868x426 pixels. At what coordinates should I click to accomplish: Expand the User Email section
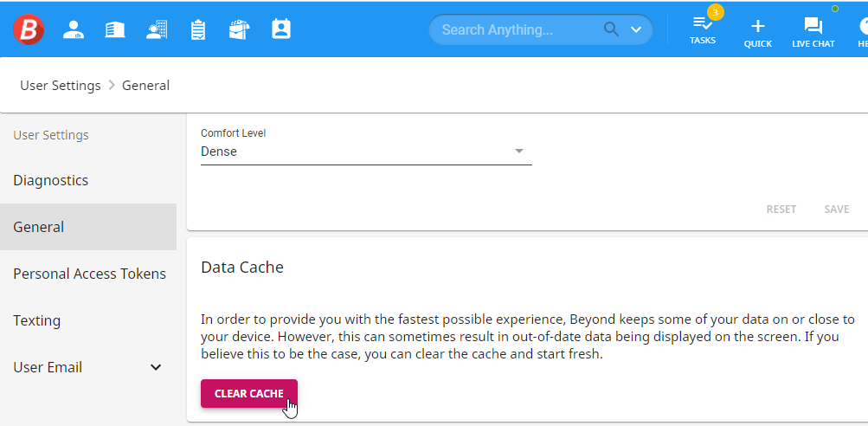[156, 367]
